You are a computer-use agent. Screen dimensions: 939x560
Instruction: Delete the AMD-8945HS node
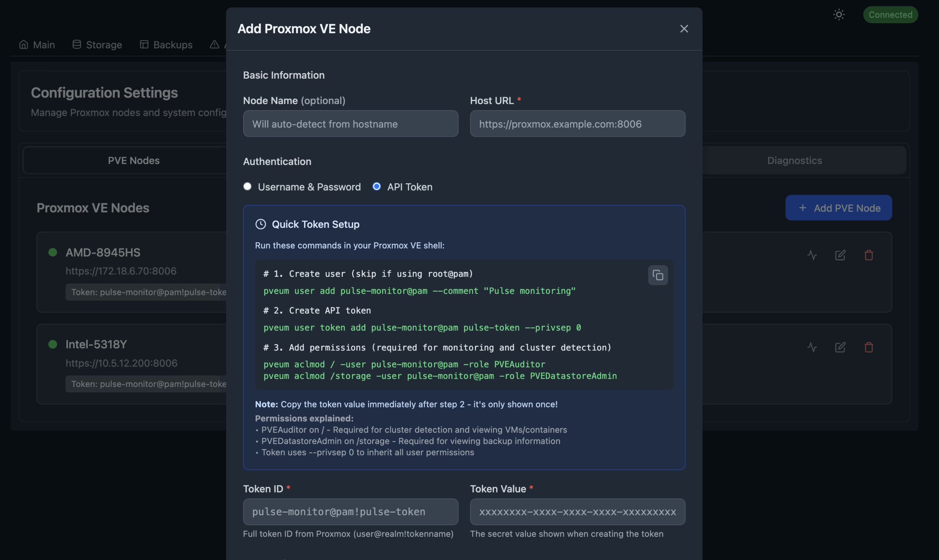pyautogui.click(x=869, y=255)
